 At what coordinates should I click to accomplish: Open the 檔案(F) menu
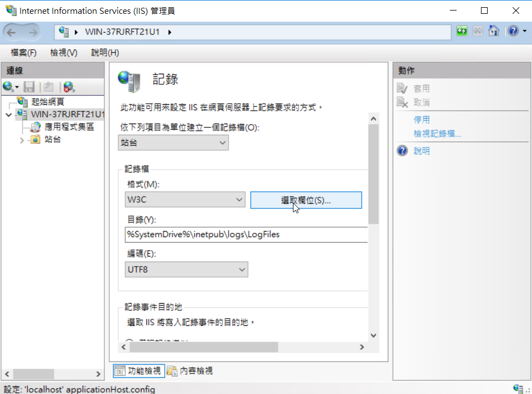click(x=24, y=53)
